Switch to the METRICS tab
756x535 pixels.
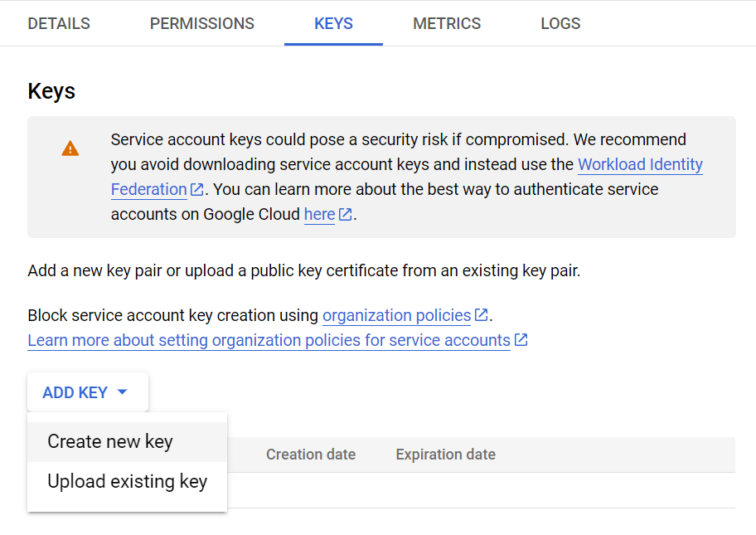click(x=447, y=23)
